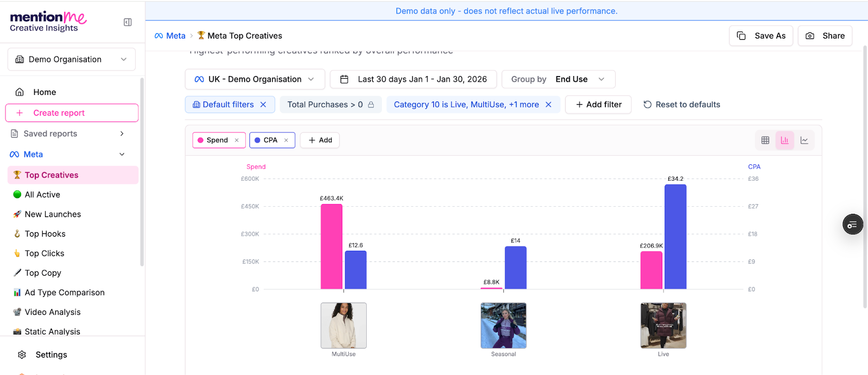The width and height of the screenshot is (868, 375).
Task: Open the floating dark circle widget
Action: click(853, 224)
